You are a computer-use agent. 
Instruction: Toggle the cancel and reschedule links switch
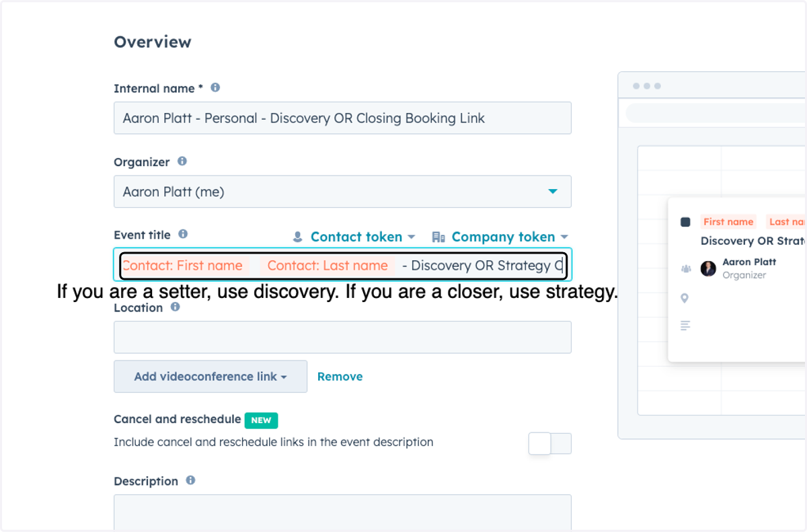pyautogui.click(x=550, y=443)
